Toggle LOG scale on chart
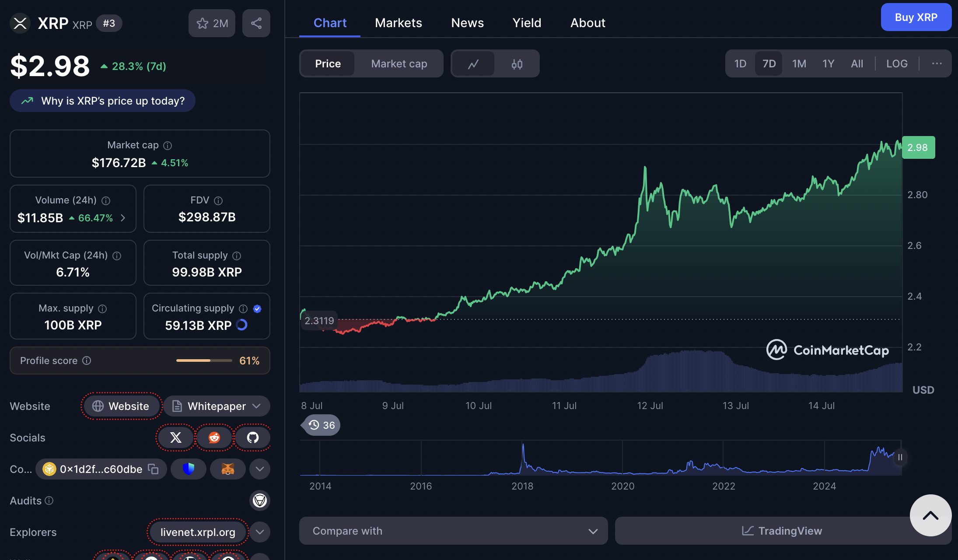958x560 pixels. [x=897, y=64]
